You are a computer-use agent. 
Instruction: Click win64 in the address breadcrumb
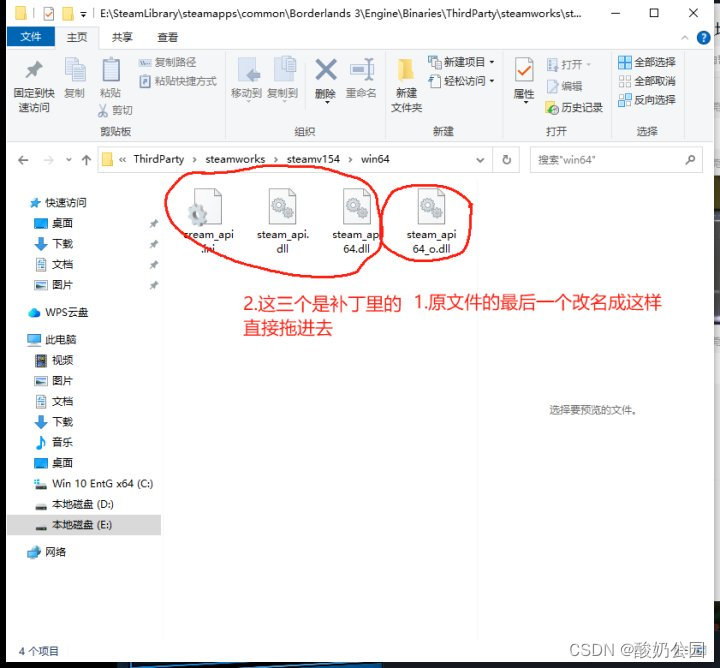375,159
